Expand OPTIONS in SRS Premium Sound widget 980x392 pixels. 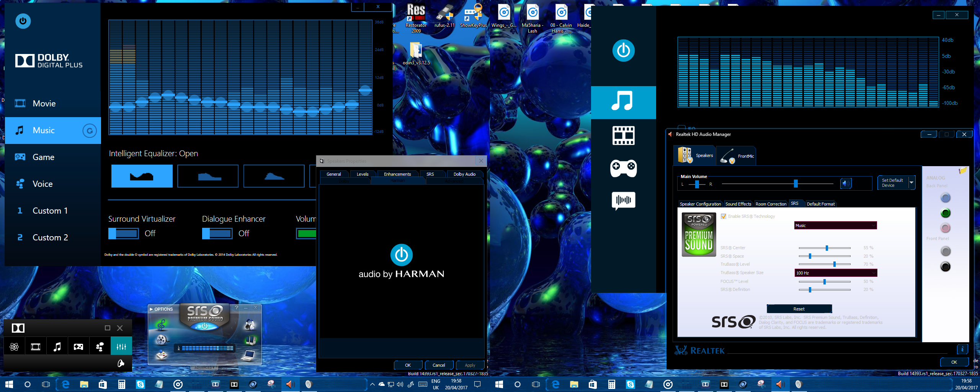[161, 309]
